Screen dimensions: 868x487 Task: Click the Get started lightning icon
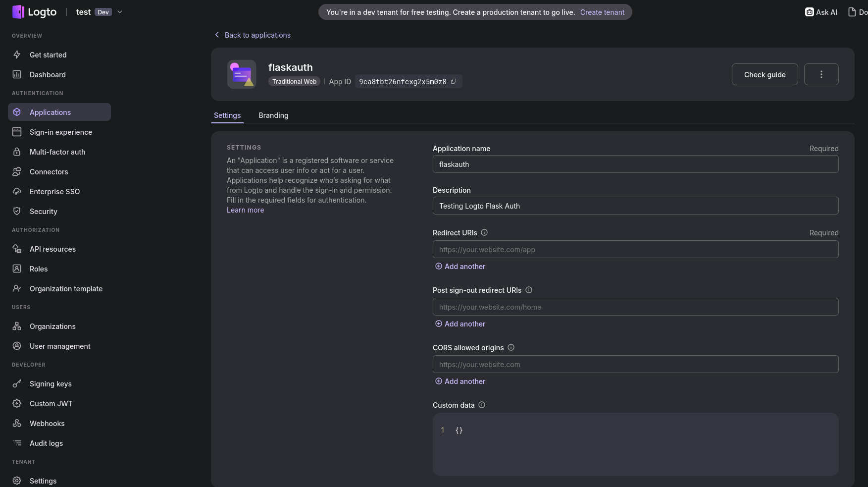click(17, 55)
